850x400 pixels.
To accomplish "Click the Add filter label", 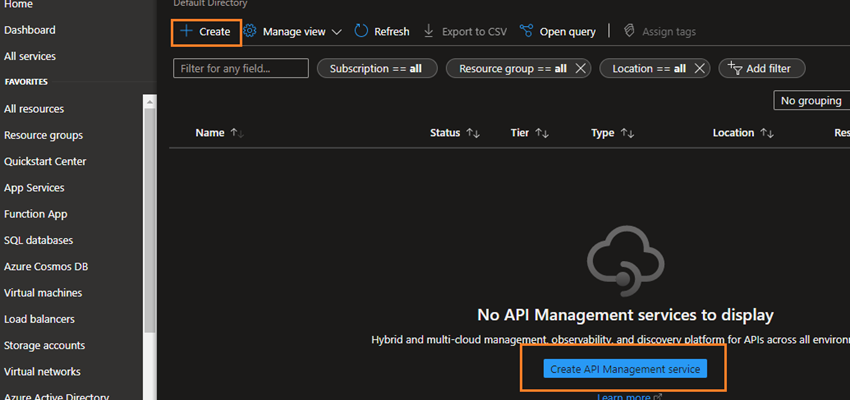I will tap(768, 69).
